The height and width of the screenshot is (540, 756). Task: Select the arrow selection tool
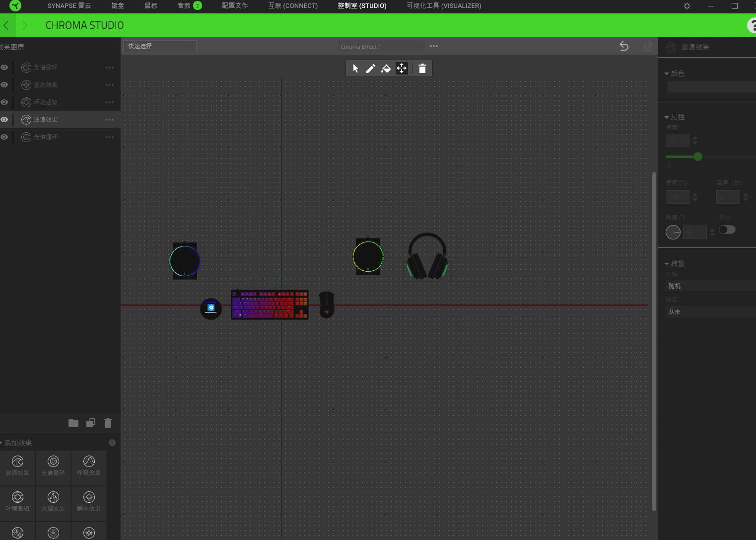pos(355,69)
